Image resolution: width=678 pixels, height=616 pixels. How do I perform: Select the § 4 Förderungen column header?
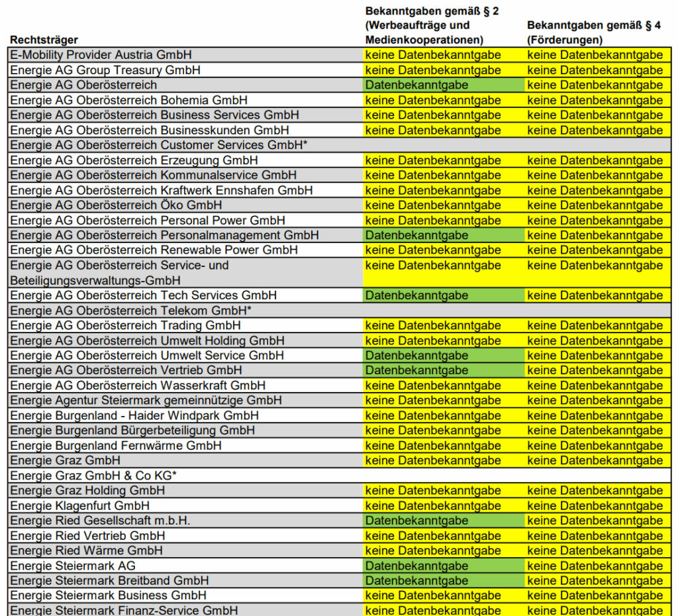pyautogui.click(x=594, y=32)
